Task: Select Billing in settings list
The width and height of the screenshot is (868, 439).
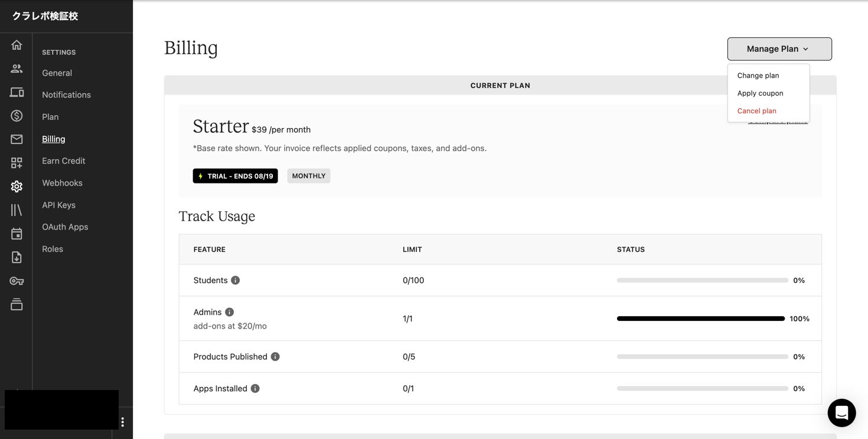Action: coord(53,139)
